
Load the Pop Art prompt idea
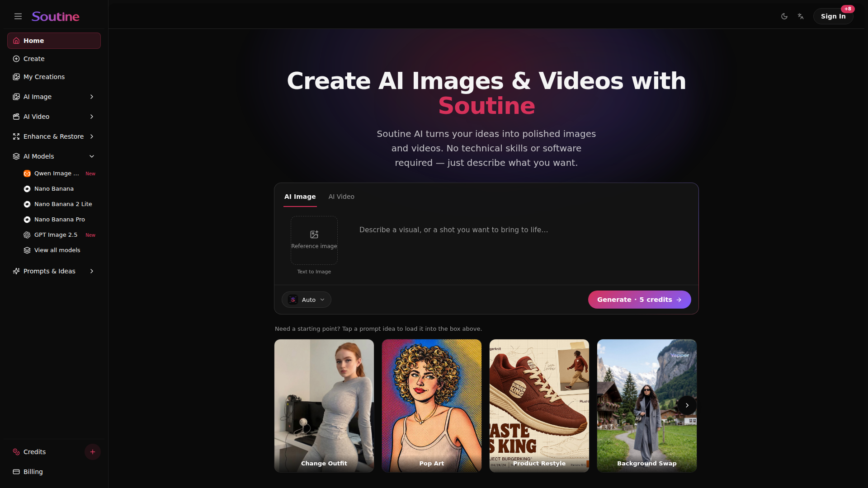[432, 406]
